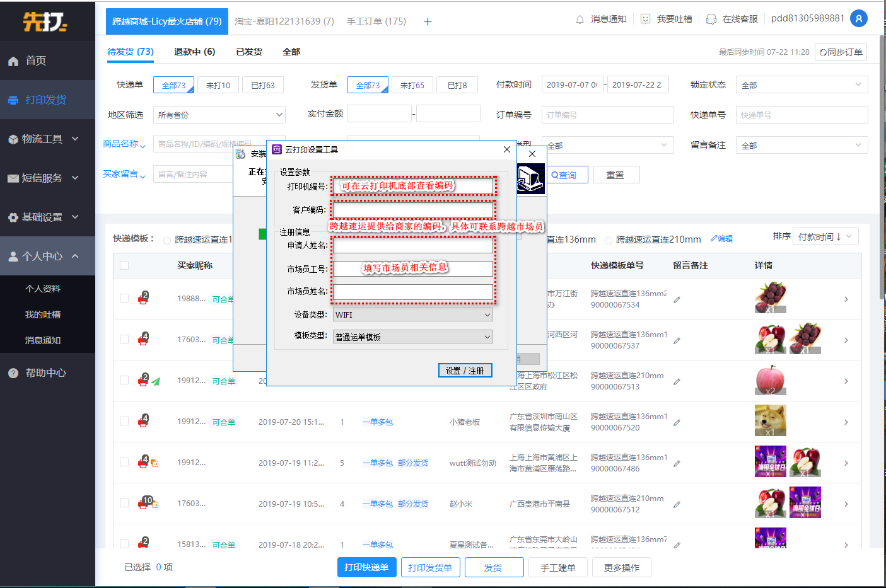Viewport: 886px width, 588px height.
Task: Check the first 17603 order row
Action: click(124, 339)
